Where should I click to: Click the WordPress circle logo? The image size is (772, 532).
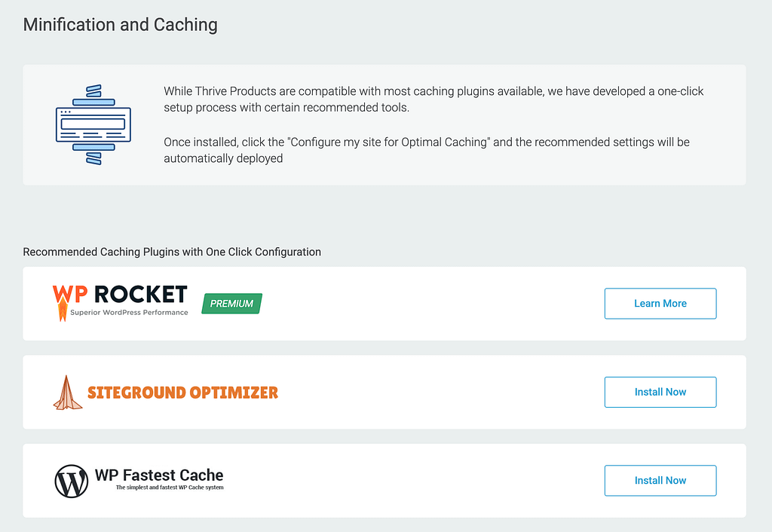(72, 482)
